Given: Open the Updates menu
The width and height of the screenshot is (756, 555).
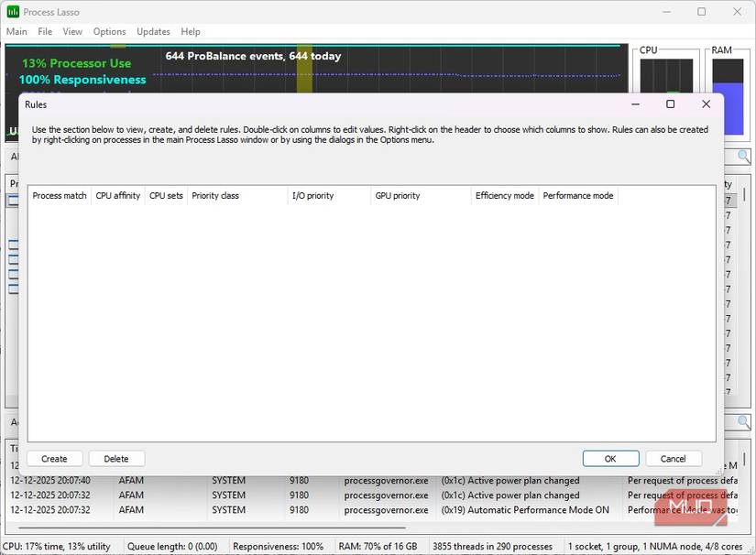Looking at the screenshot, I should (x=153, y=32).
